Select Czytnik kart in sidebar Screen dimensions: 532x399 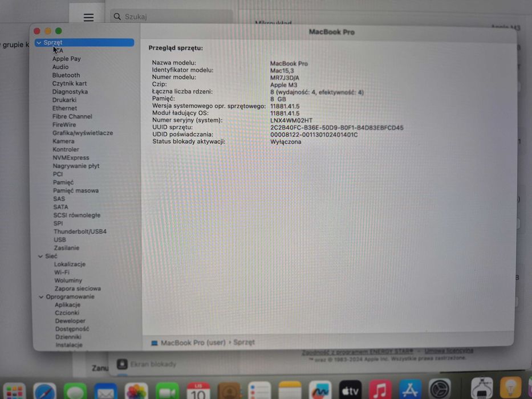pos(70,83)
